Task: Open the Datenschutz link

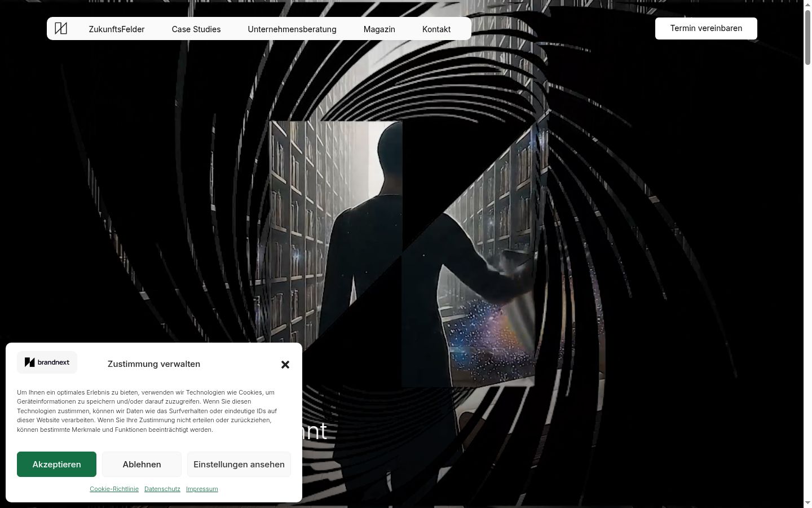Action: (x=162, y=489)
